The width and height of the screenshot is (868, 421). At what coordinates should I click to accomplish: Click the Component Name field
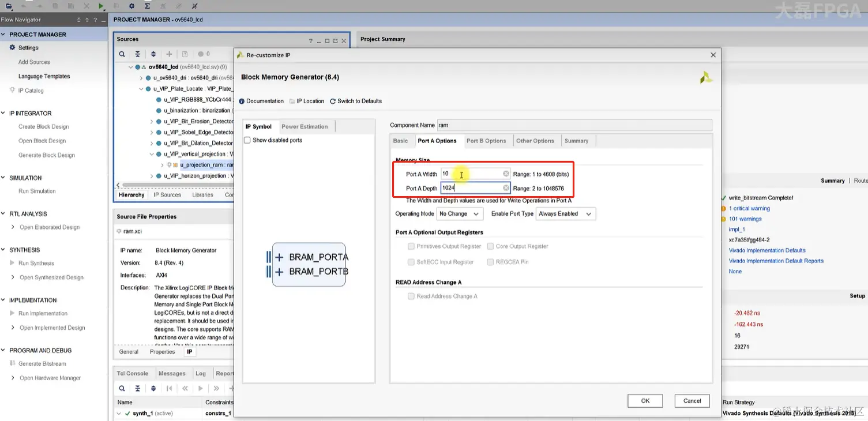[x=574, y=125]
